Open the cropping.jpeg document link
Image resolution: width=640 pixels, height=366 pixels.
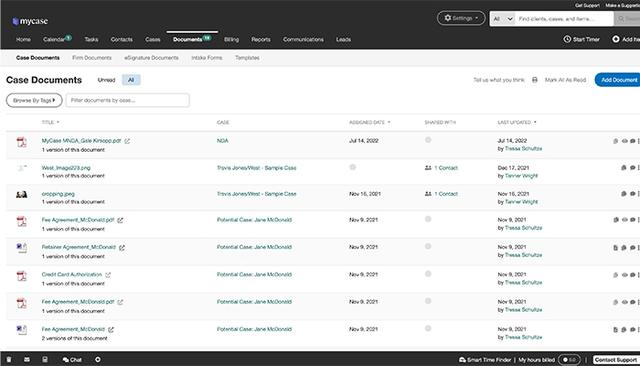tap(58, 194)
